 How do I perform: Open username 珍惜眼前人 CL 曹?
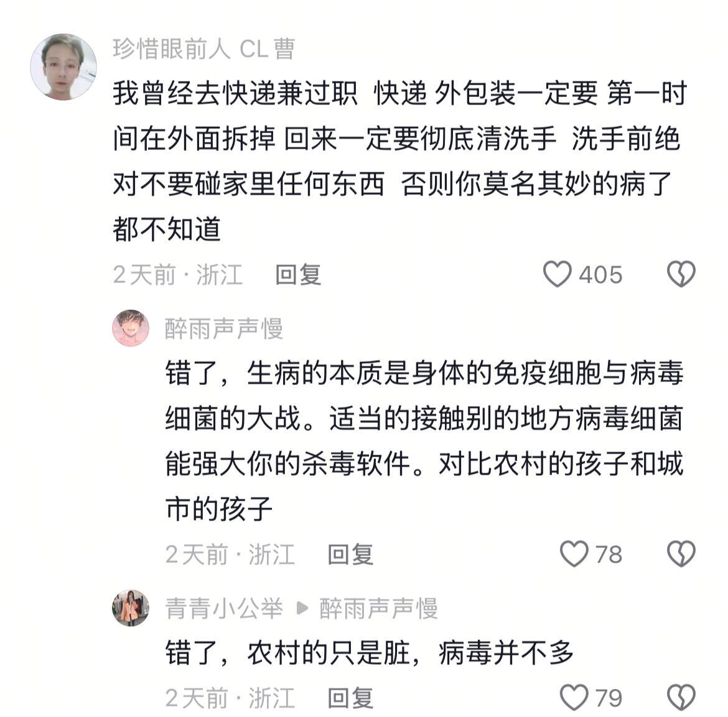(x=204, y=49)
